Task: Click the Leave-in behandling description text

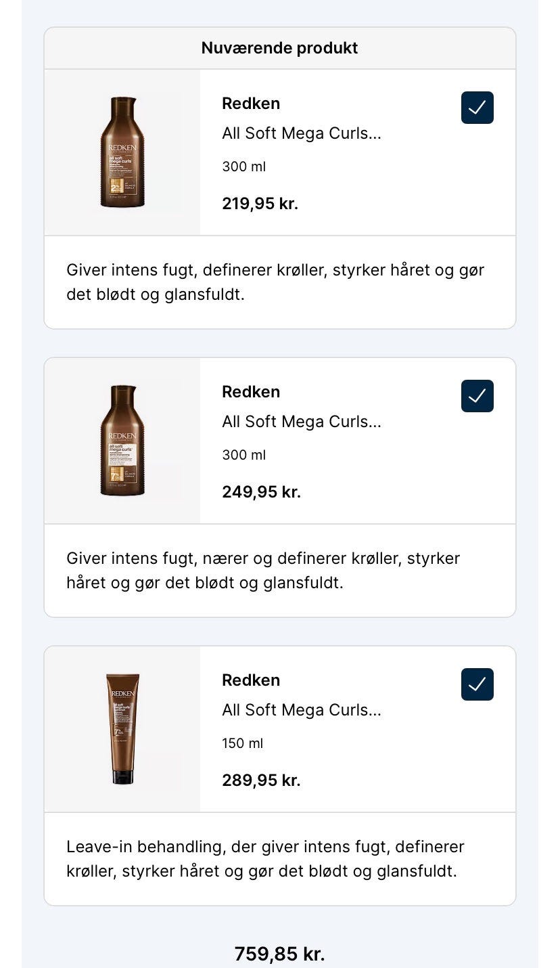Action: point(265,858)
